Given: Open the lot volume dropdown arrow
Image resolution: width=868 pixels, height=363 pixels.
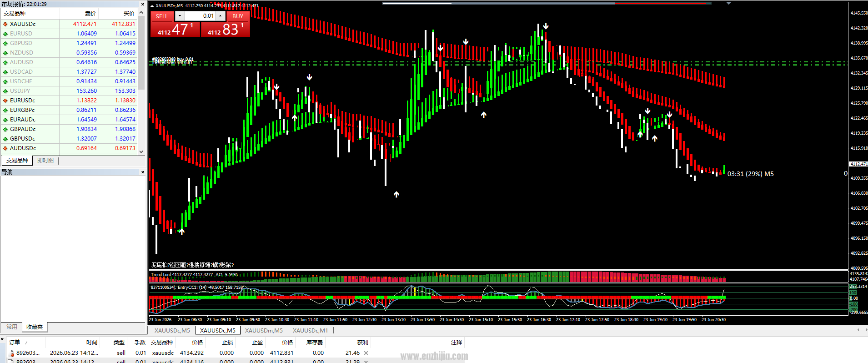Looking at the screenshot, I should 180,16.
